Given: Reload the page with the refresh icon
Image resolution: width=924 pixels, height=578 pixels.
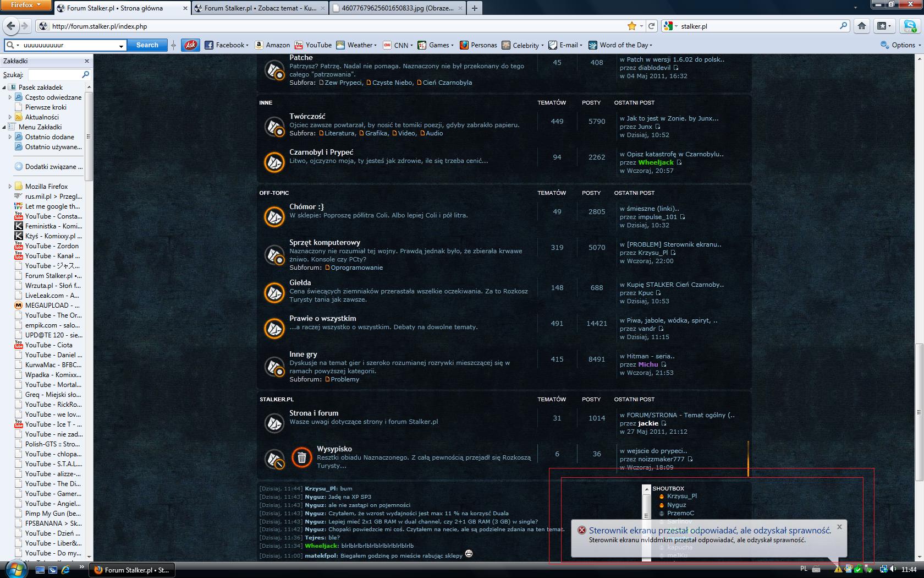Looking at the screenshot, I should pos(652,26).
